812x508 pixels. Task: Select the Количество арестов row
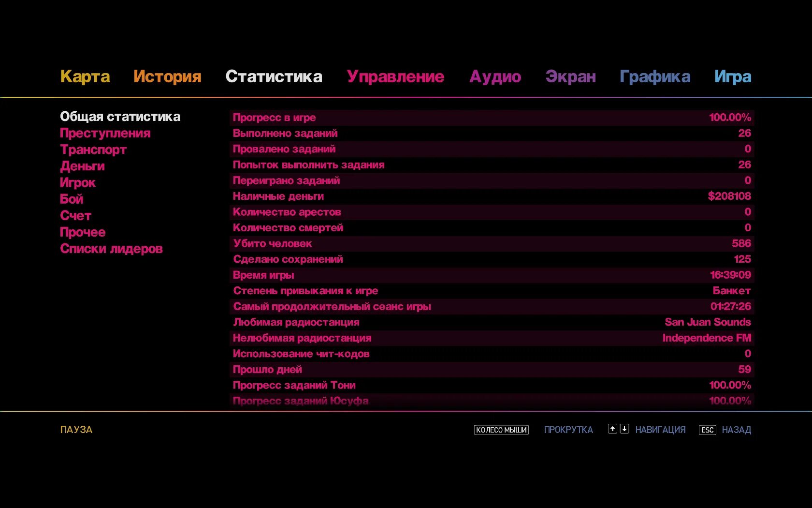(492, 212)
